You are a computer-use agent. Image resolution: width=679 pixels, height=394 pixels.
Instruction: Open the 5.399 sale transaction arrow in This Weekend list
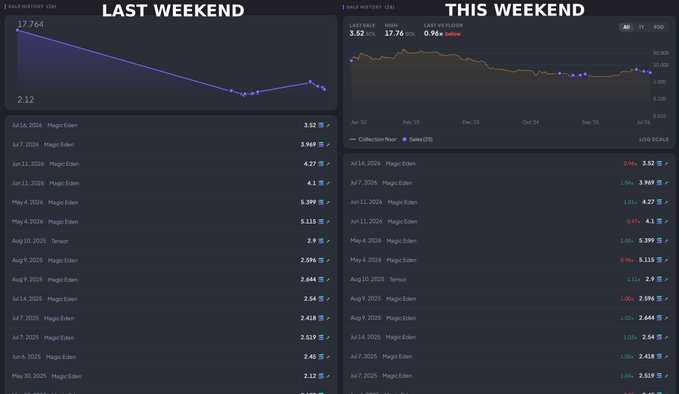[x=666, y=241]
